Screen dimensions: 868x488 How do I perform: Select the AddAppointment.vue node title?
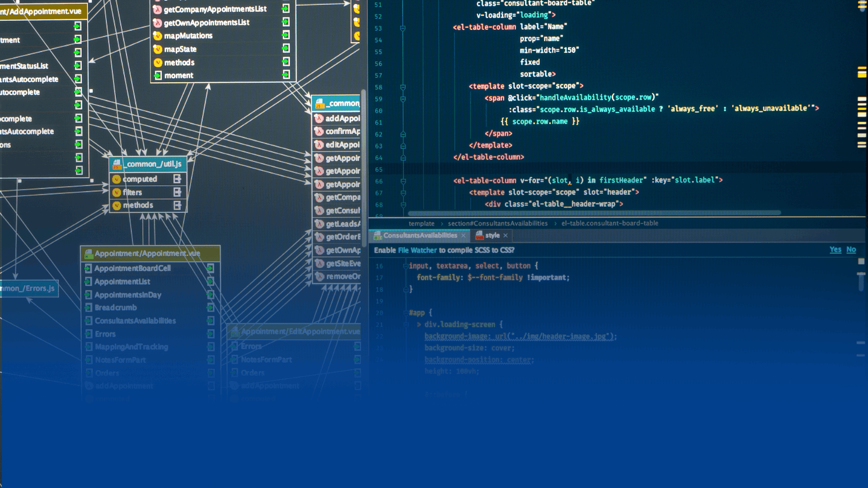click(x=42, y=11)
